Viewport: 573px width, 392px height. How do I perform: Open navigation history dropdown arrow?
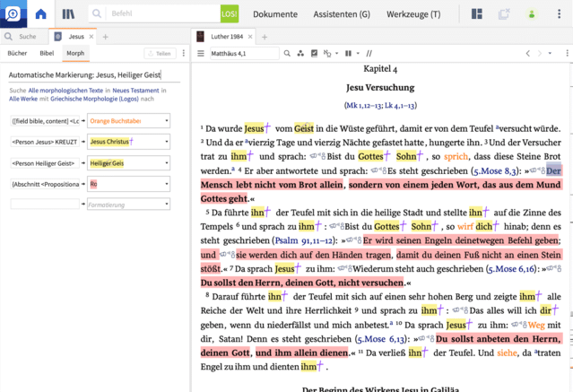550,54
